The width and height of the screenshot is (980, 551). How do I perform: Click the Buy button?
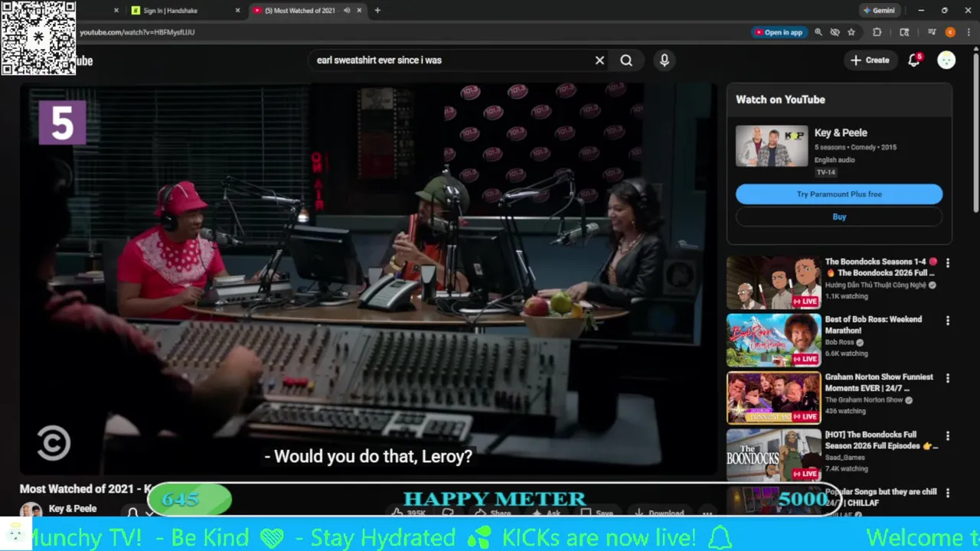(x=839, y=217)
